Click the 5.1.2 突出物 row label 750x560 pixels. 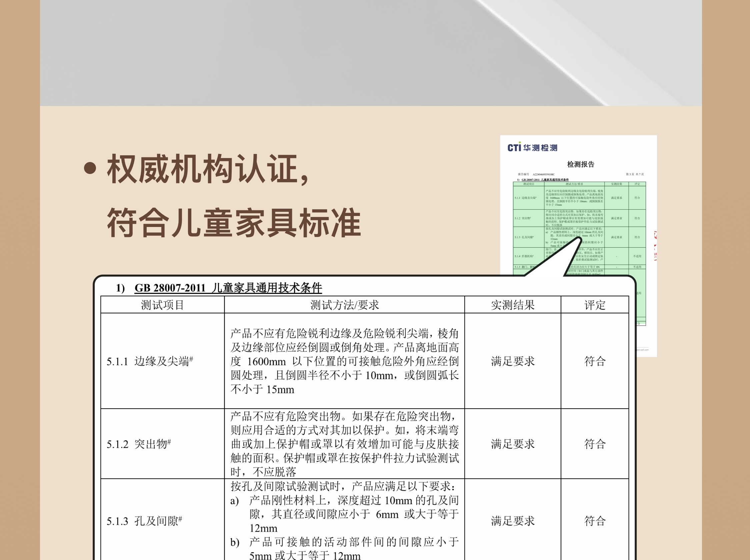[139, 444]
